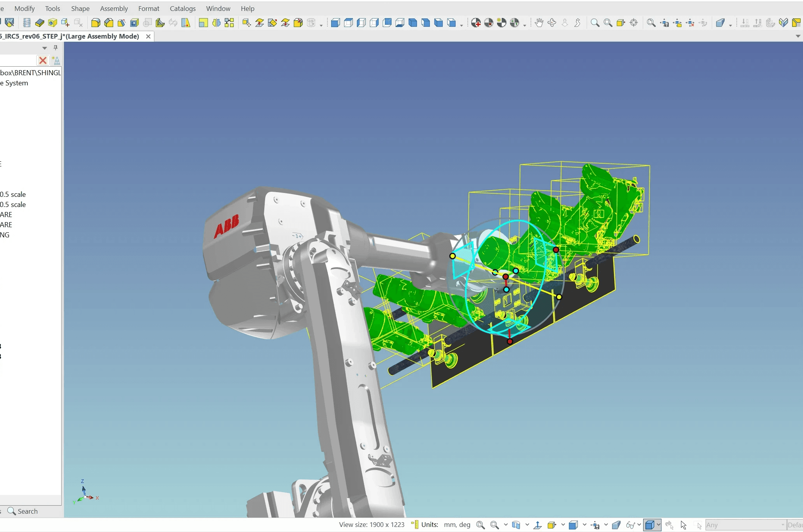Image resolution: width=803 pixels, height=532 pixels.
Task: Close the IRC5_rev06_STEP document tab
Action: pyautogui.click(x=148, y=36)
